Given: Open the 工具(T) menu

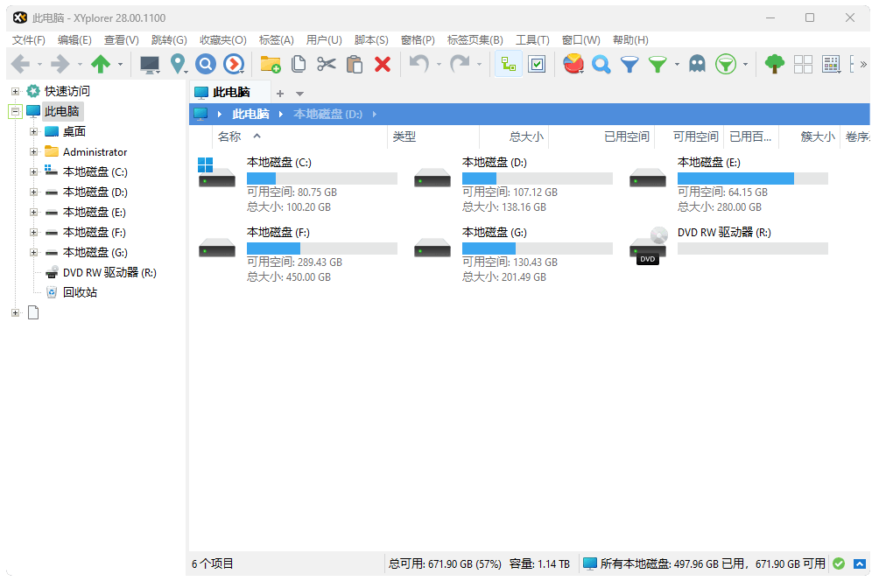Looking at the screenshot, I should (532, 39).
